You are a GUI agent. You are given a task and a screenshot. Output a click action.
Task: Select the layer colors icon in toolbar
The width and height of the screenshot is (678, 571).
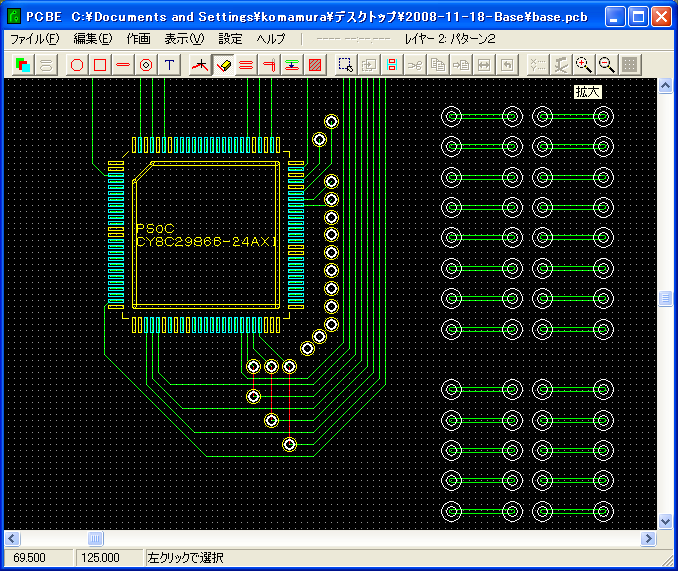(x=24, y=65)
